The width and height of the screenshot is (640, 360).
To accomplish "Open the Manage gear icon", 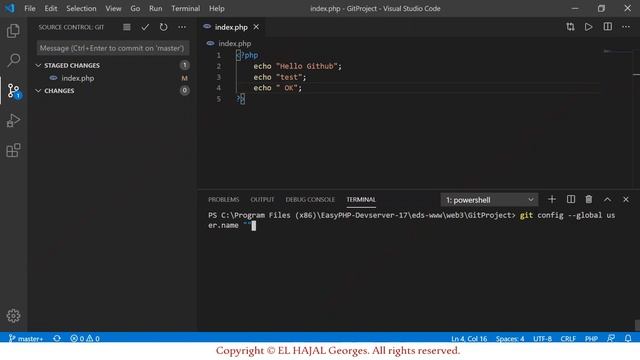I will click(x=13, y=316).
